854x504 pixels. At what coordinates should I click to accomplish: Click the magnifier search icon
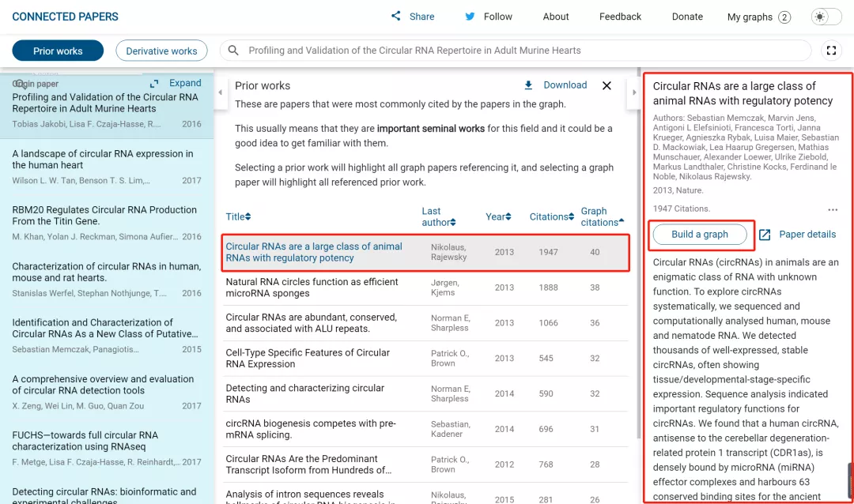233,51
